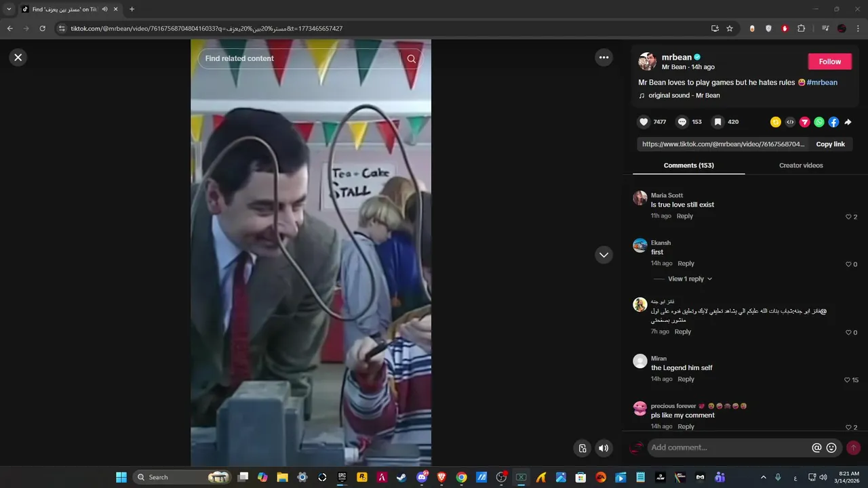
Task: Click the taskbar Search box
Action: (182, 477)
